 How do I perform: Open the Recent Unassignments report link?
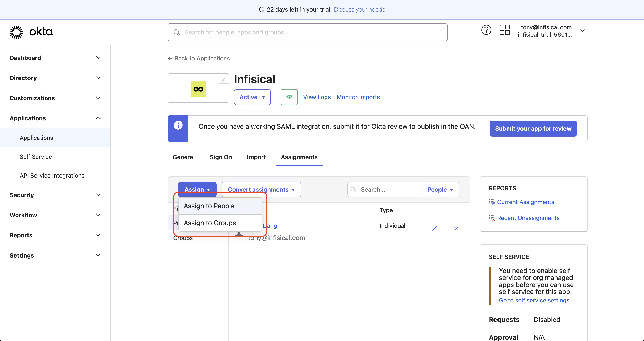pos(528,218)
